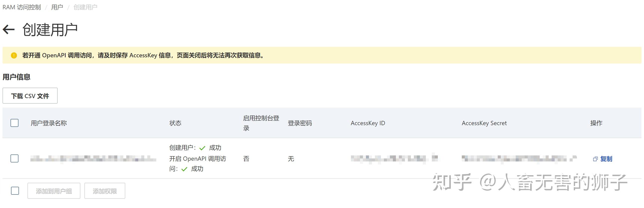This screenshot has width=644, height=208.
Task: Click the 添加到用户组 button
Action: click(54, 191)
